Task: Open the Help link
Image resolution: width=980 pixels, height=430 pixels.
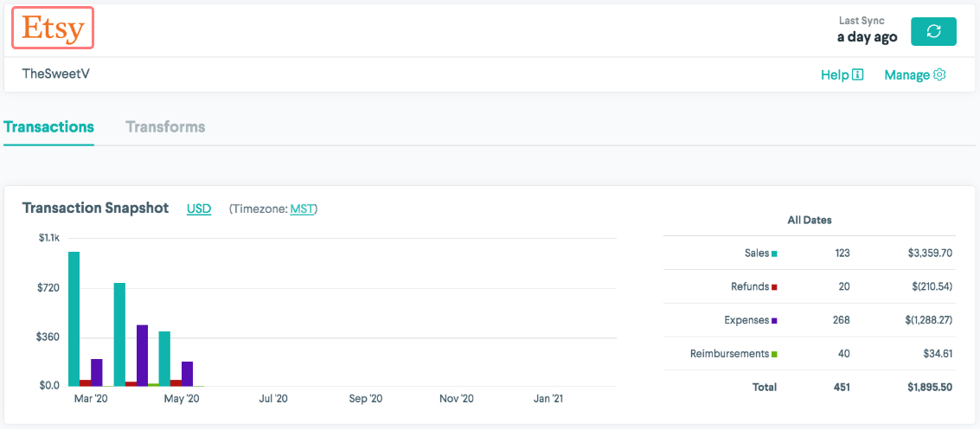Action: (x=835, y=75)
